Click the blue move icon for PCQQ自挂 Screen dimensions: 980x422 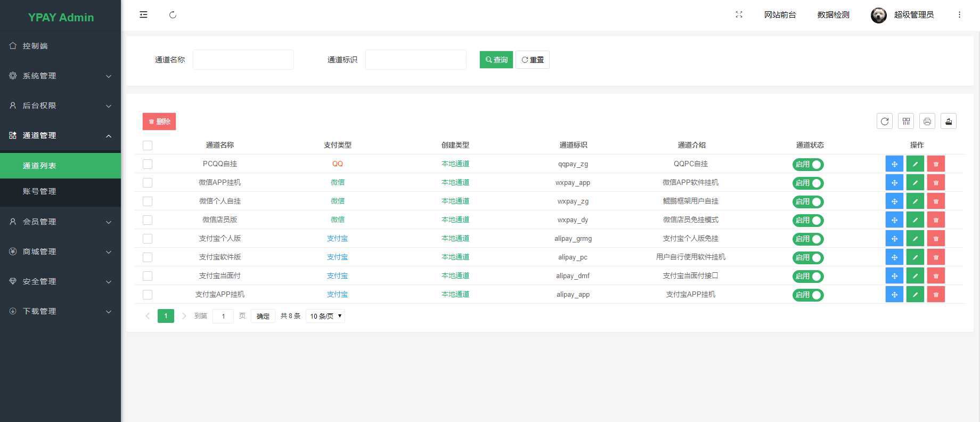(x=894, y=164)
